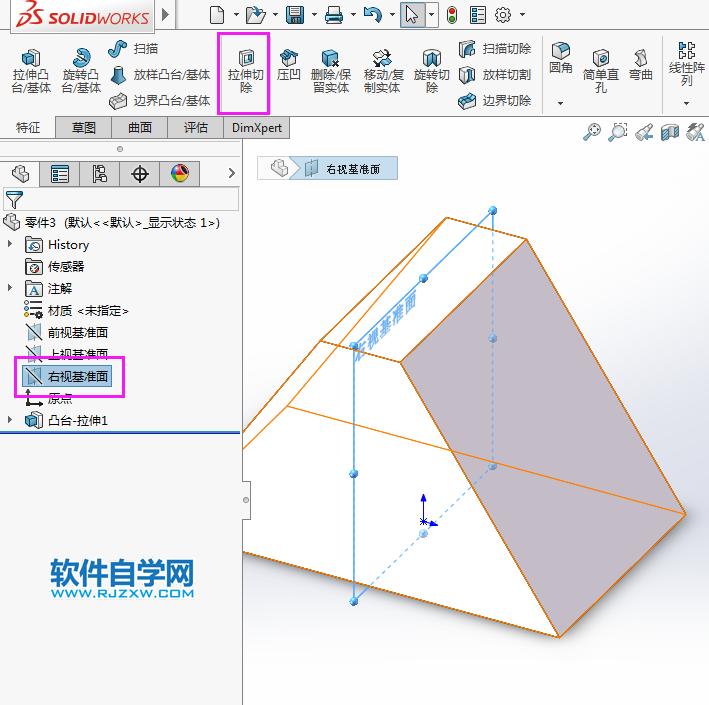
Task: Click the Rebuild traffic light icon
Action: [x=452, y=15]
